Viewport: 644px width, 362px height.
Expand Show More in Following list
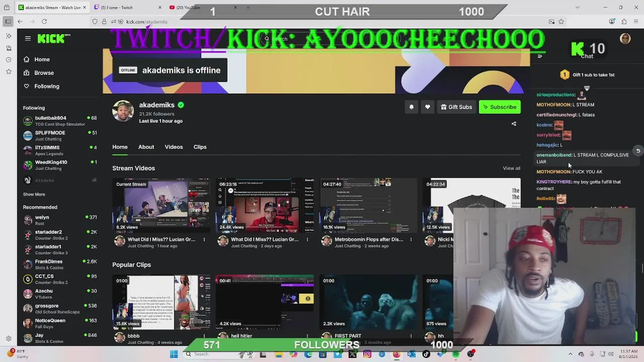pyautogui.click(x=34, y=195)
